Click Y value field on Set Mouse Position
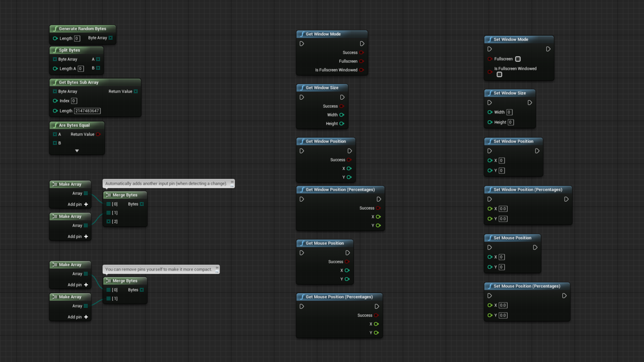Image resolution: width=644 pixels, height=362 pixels. [x=501, y=267]
